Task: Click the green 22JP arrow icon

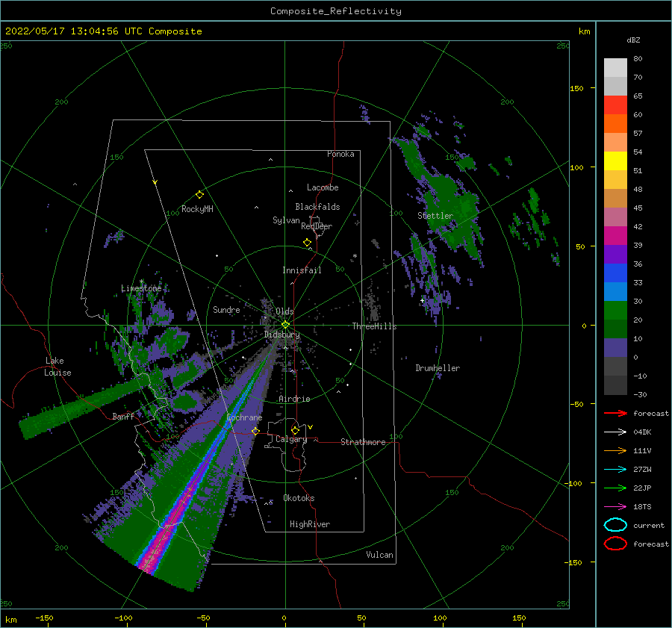Action: click(615, 488)
